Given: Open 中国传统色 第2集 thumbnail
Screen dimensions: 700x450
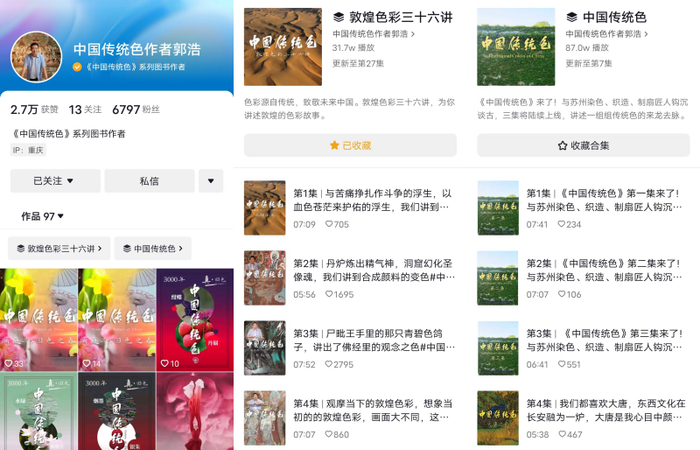Looking at the screenshot, I should 498,278.
